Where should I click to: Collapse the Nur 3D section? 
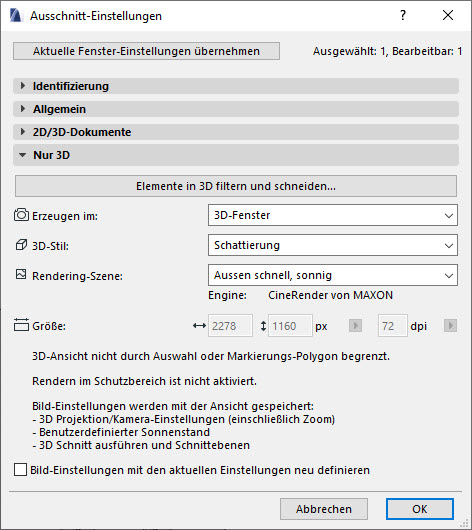tap(236, 155)
